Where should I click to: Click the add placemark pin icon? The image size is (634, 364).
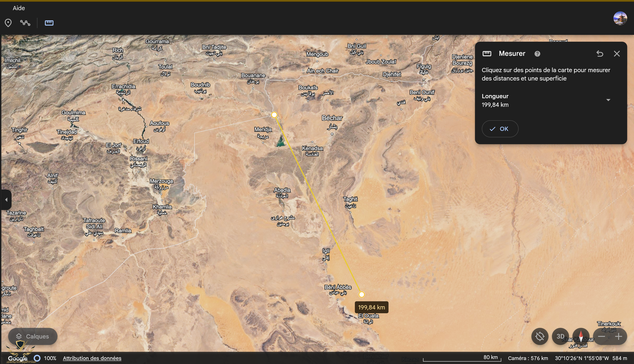point(8,23)
